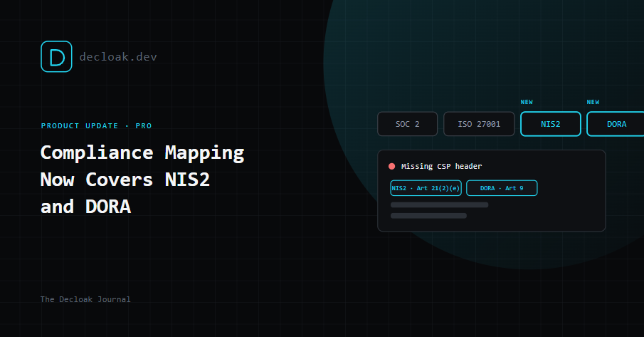Image resolution: width=644 pixels, height=337 pixels.
Task: Switch to the NIS2 framework tab
Action: coord(550,124)
